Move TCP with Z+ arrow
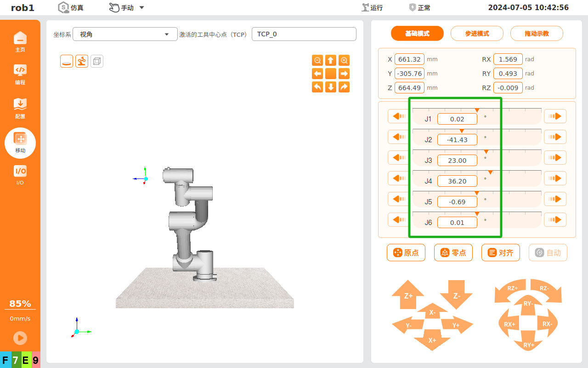 point(408,294)
